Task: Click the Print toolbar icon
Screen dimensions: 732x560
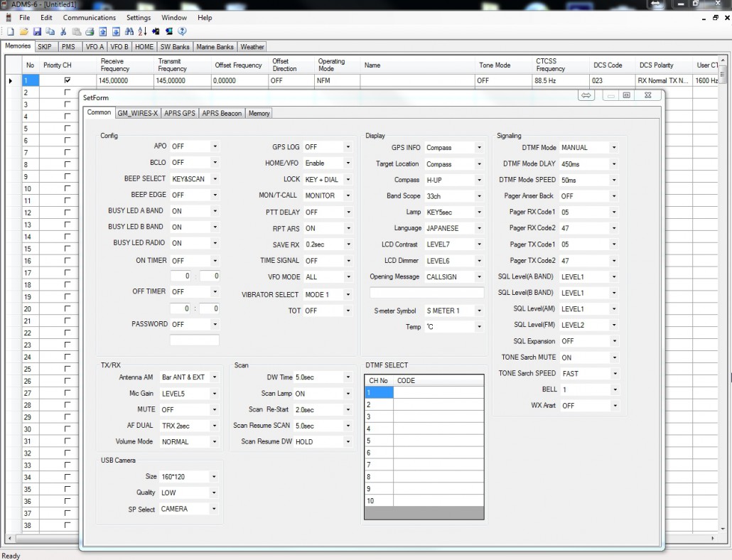Action: coord(90,31)
